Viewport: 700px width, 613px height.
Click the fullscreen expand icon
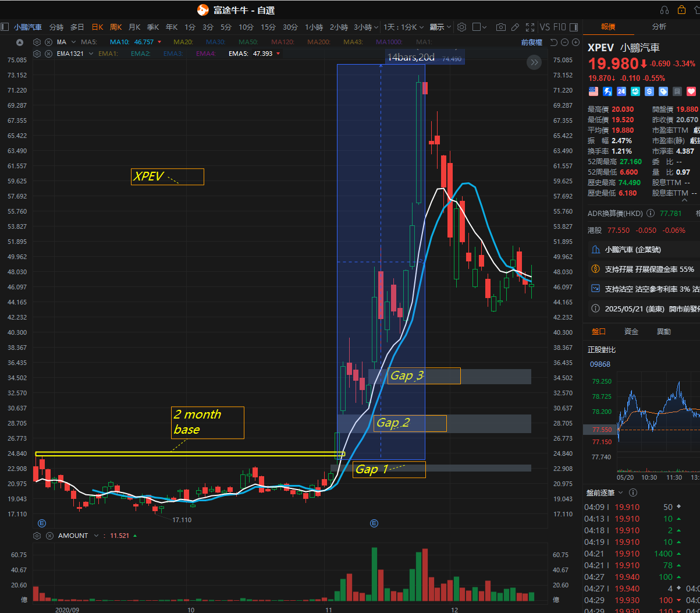point(530,27)
